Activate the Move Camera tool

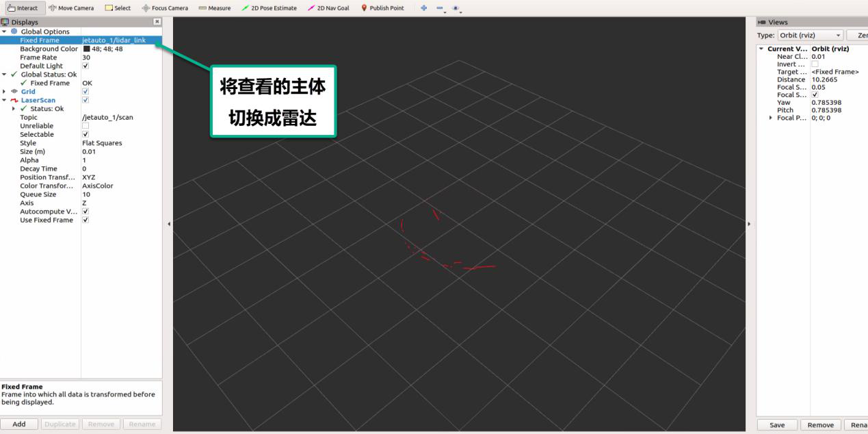[x=71, y=8]
